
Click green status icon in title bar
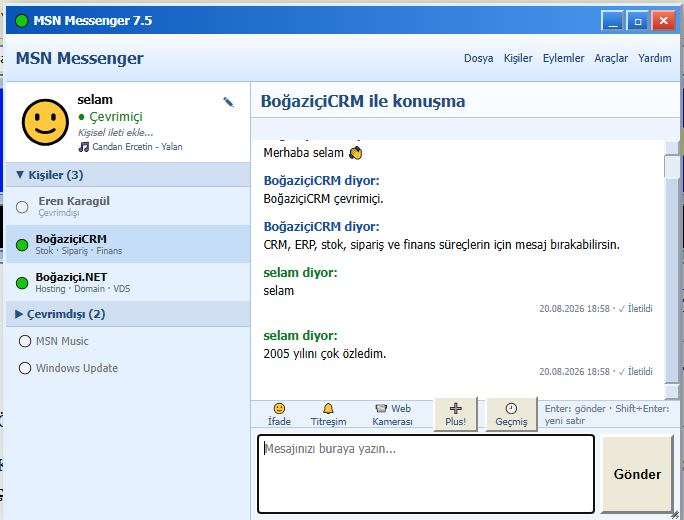tap(21, 21)
